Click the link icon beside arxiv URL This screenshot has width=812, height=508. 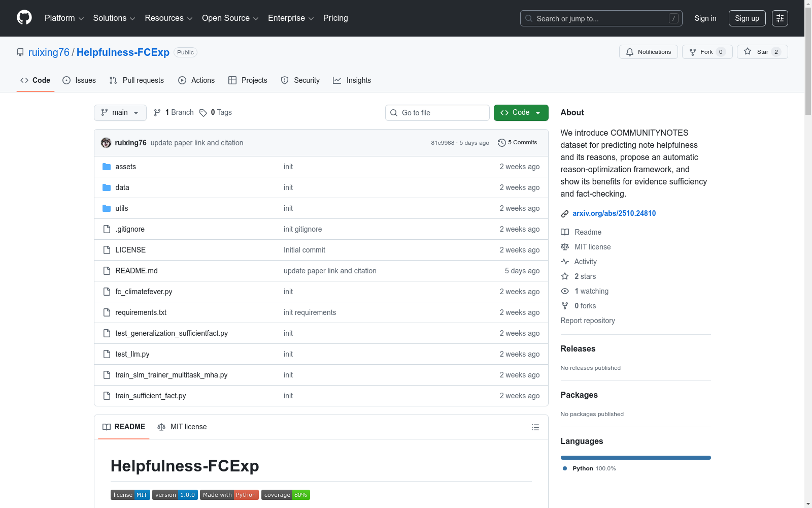565,214
